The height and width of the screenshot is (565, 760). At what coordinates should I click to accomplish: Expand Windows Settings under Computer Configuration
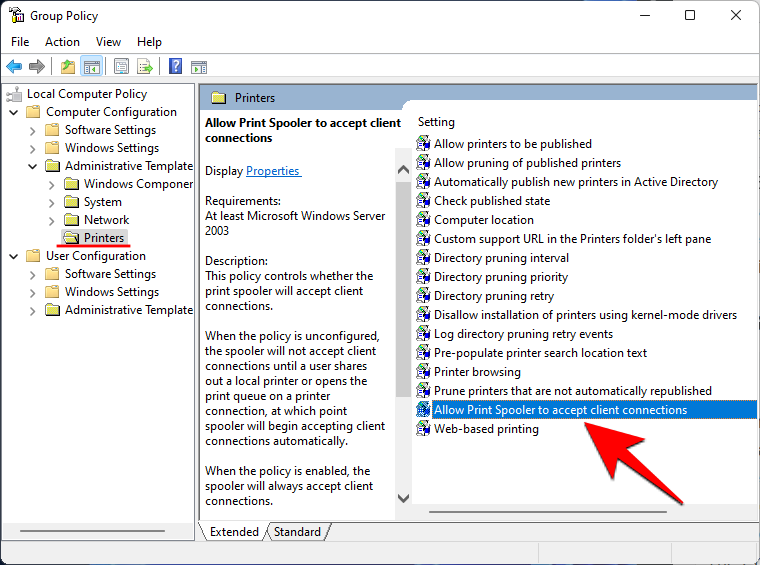coord(32,149)
